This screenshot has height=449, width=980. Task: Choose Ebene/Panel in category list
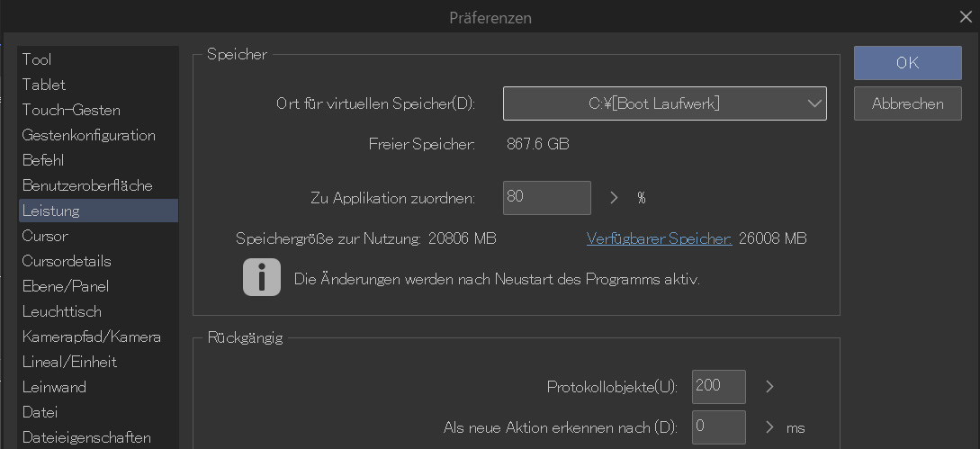[x=65, y=286]
